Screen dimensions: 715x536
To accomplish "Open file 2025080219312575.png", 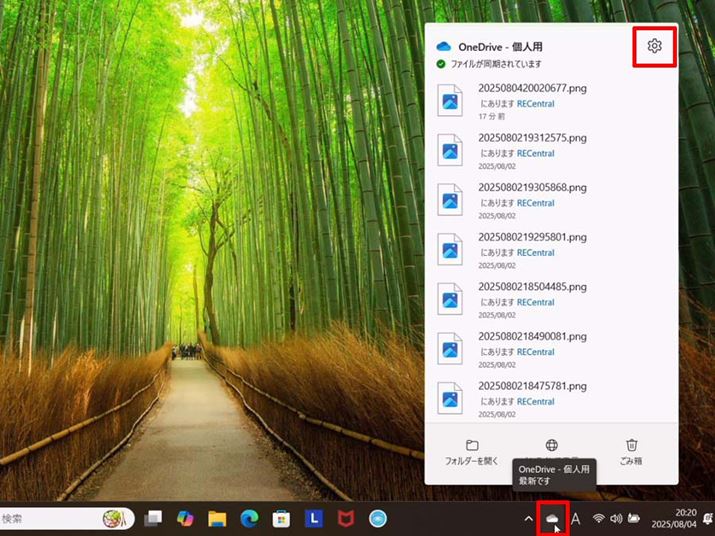I will coord(532,137).
